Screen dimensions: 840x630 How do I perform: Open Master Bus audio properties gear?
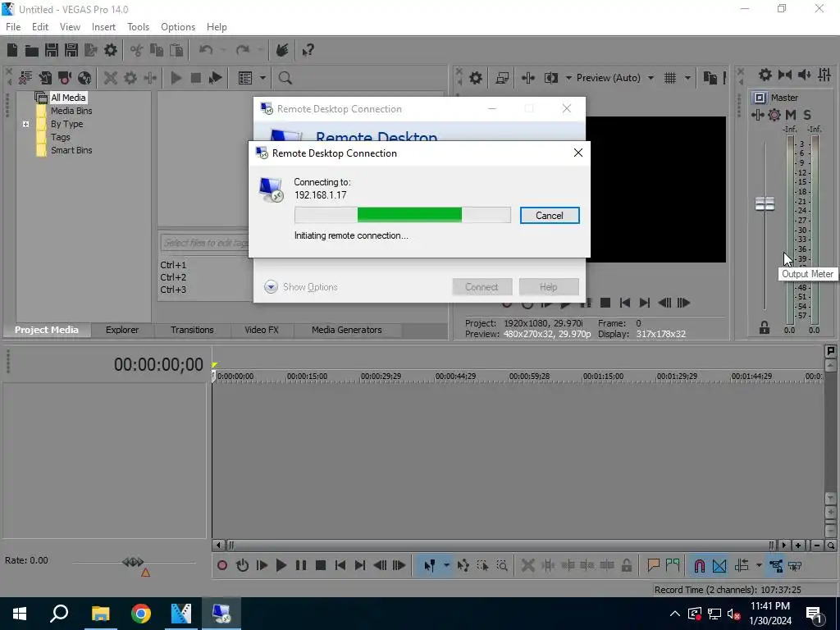tap(765, 75)
